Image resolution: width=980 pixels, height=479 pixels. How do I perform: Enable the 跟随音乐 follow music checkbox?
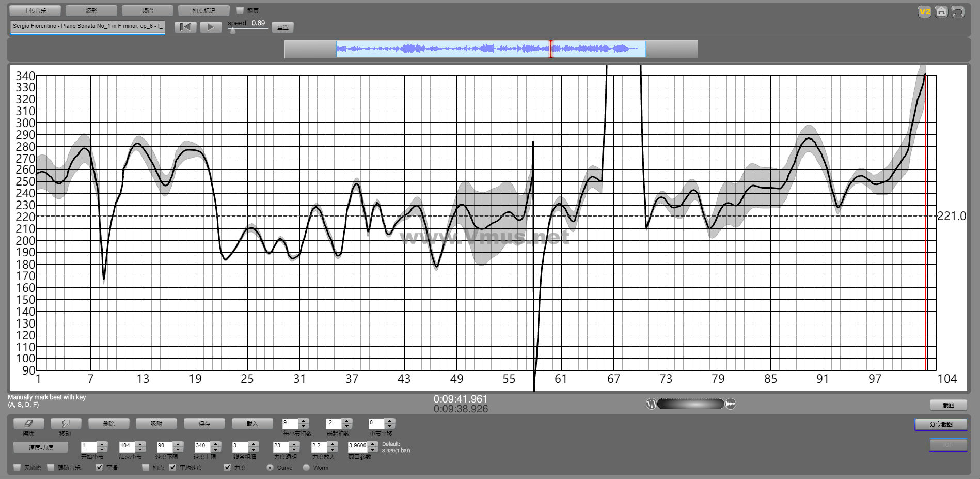51,467
